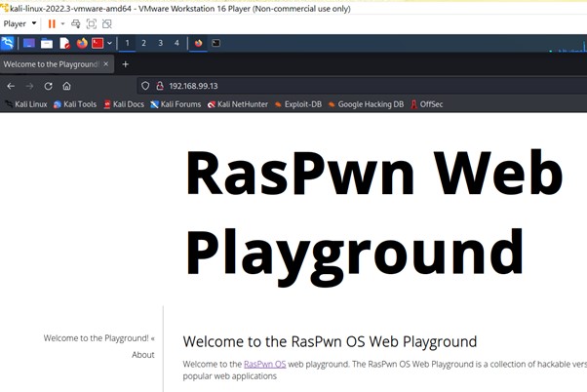Image resolution: width=587 pixels, height=392 pixels.
Task: Expand the terminal launcher dropdown arrow
Action: [x=109, y=44]
